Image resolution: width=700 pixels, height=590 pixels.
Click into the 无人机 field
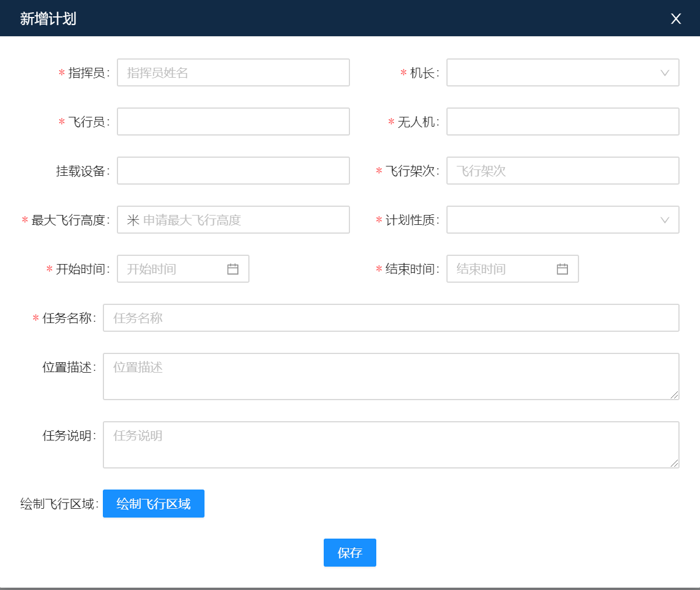(x=562, y=122)
